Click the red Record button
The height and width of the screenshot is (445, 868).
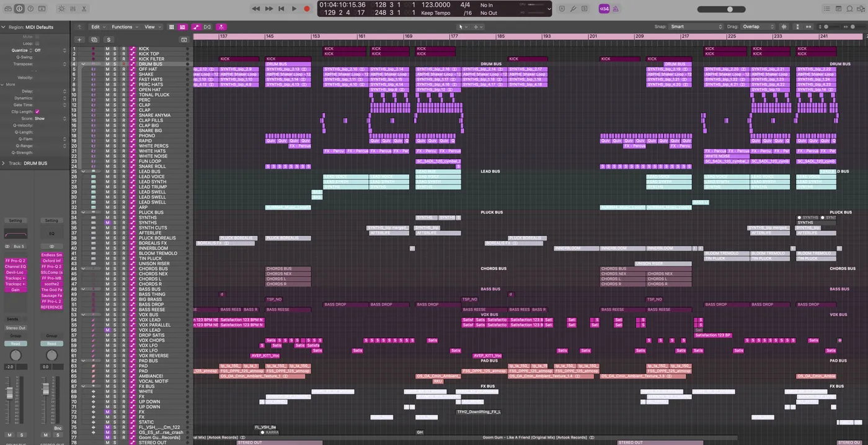click(x=306, y=9)
